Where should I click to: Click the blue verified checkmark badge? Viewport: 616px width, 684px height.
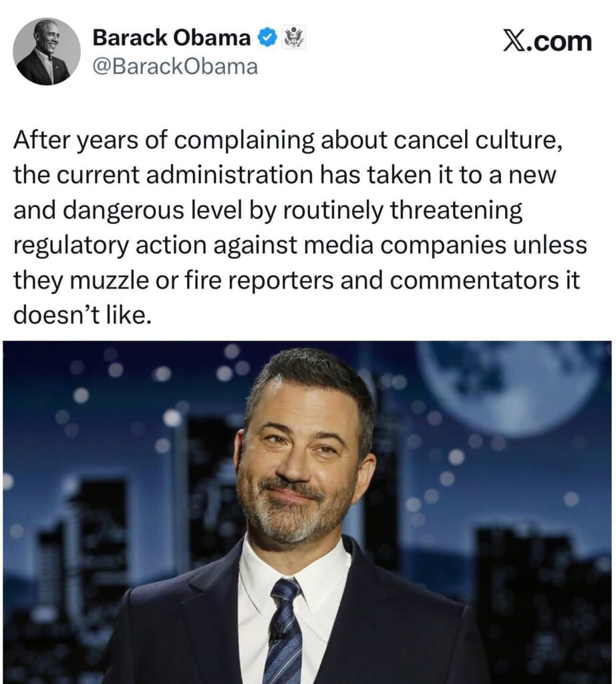[x=267, y=38]
